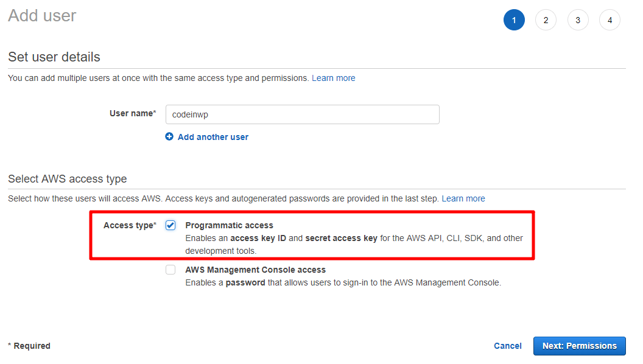Enable the AWS Management Console access checkbox
The image size is (643, 364).
[x=170, y=270]
